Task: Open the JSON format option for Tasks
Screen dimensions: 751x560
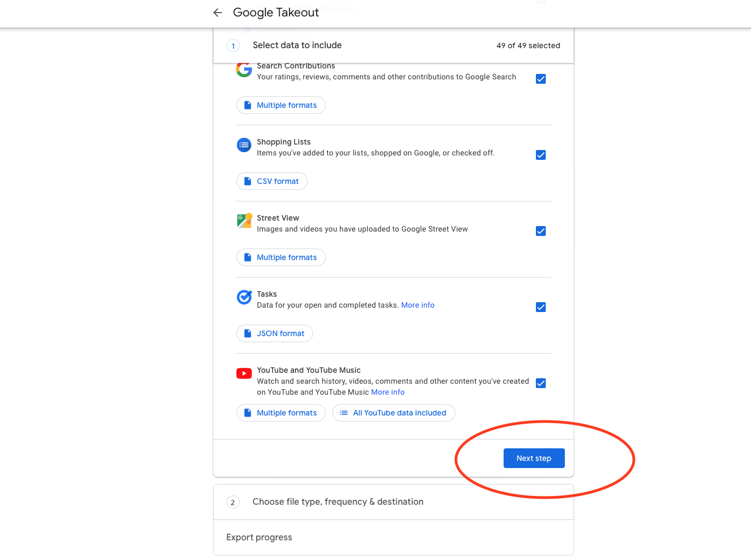Action: (275, 333)
